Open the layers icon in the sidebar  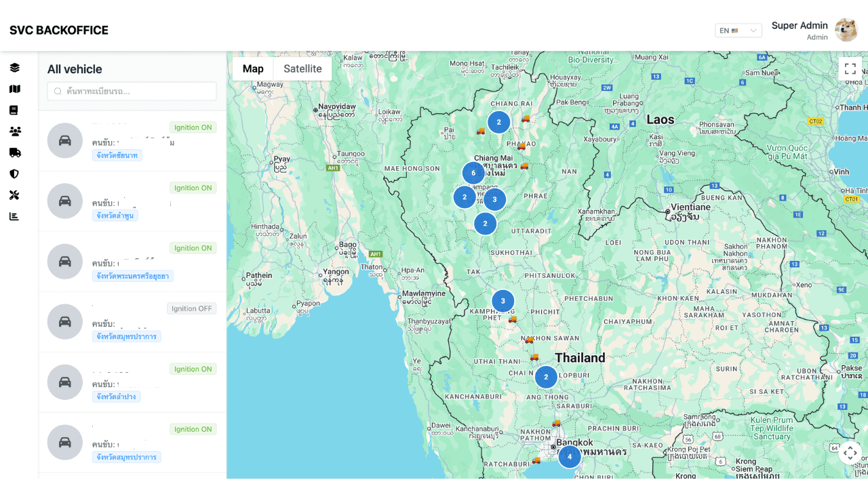click(14, 68)
